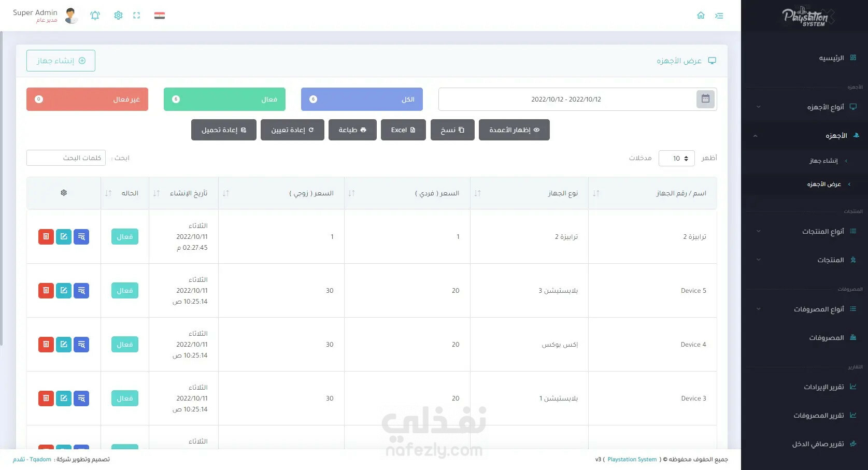
Task: Click إعادة تعيين reset button
Action: tap(292, 130)
